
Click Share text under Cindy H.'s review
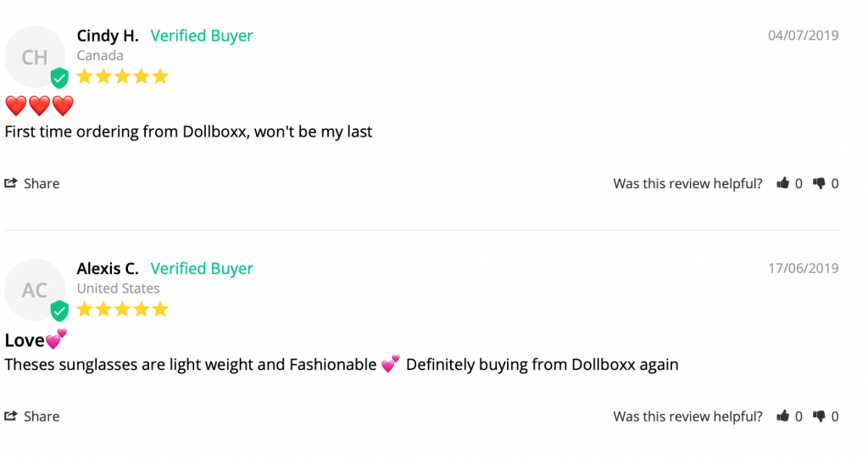pyautogui.click(x=42, y=183)
